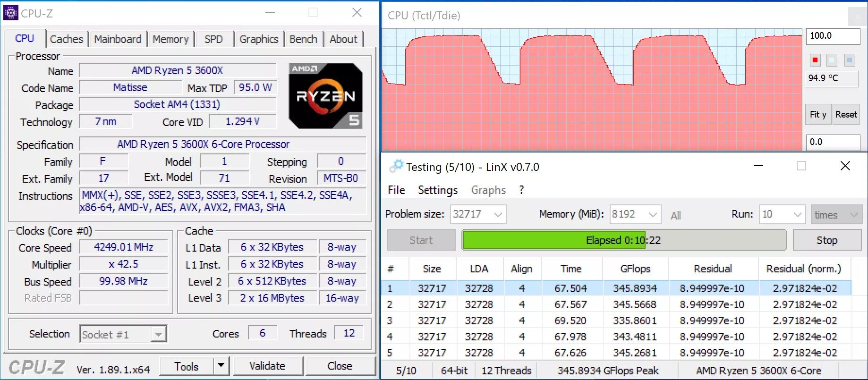Click the red color square in temperature graph

point(815,60)
